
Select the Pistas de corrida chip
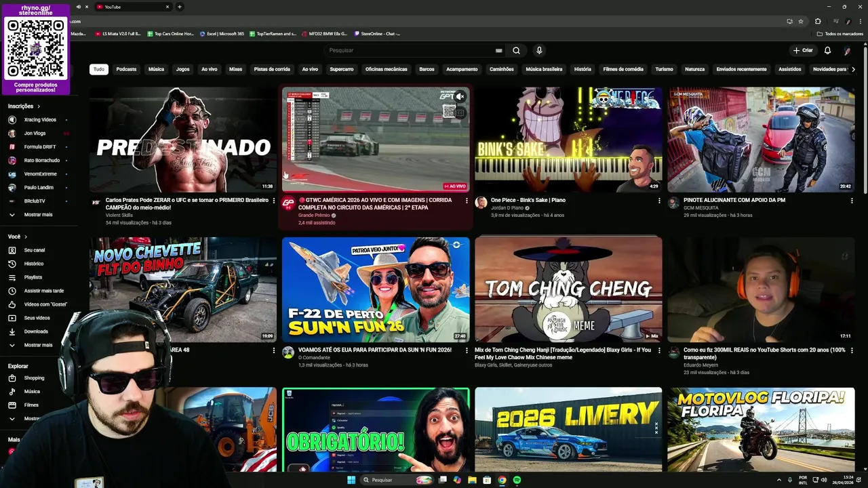pos(272,69)
